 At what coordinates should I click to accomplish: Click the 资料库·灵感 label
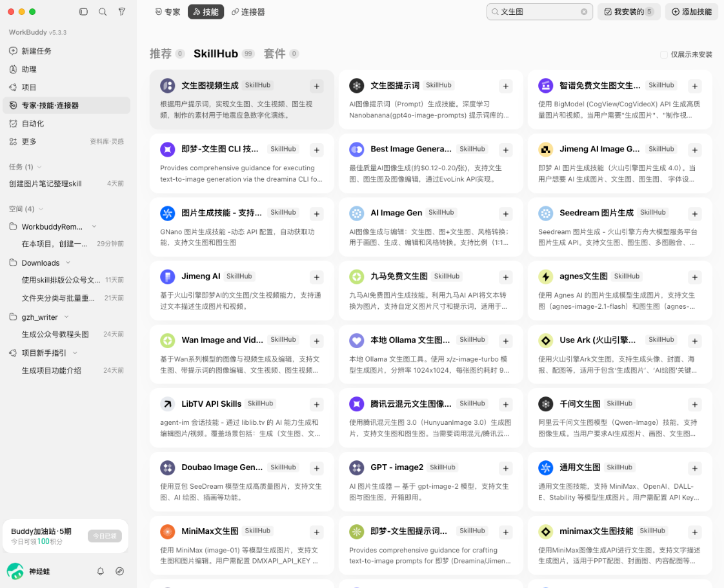[106, 142]
